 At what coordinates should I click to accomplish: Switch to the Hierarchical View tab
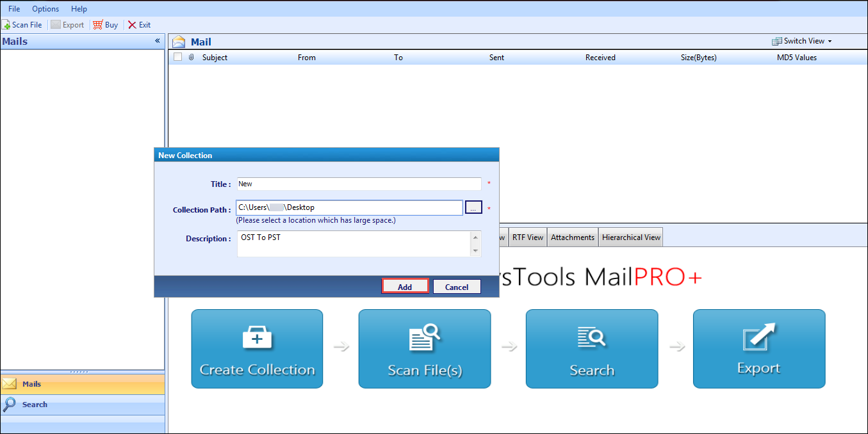point(631,237)
